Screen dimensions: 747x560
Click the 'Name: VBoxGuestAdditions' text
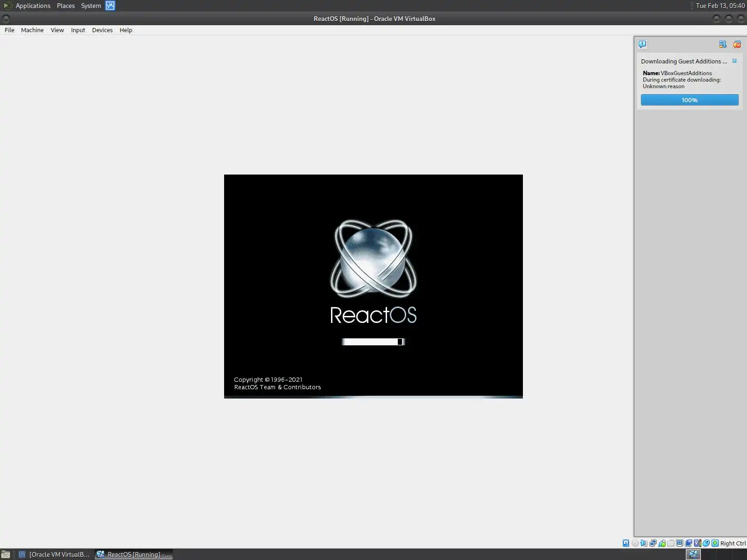click(x=677, y=73)
